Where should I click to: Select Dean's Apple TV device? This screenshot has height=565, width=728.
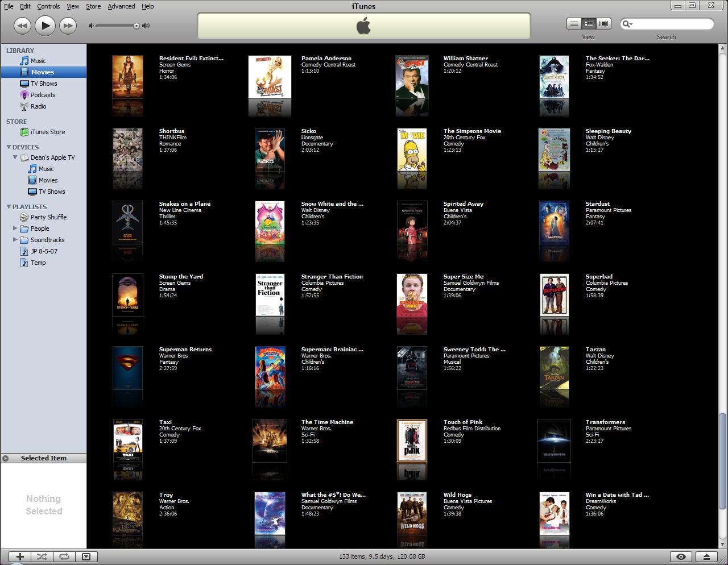click(52, 157)
